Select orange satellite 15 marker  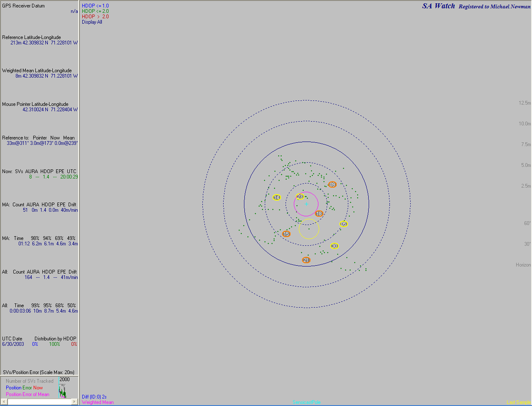coord(286,234)
